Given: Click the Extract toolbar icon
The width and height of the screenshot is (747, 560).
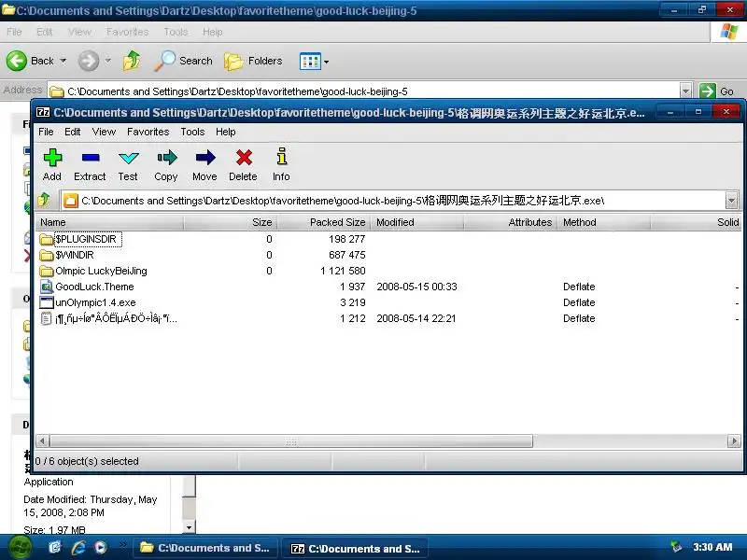Looking at the screenshot, I should (x=90, y=164).
